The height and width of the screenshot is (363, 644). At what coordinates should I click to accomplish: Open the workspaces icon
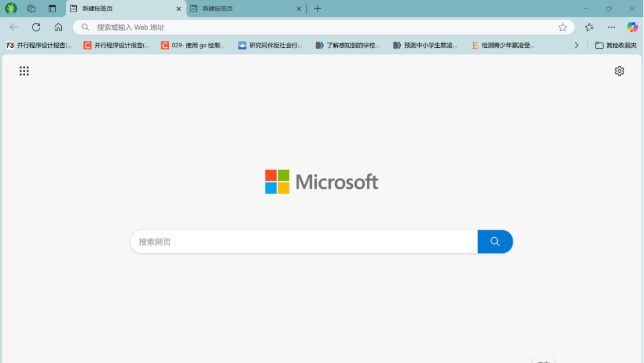[31, 8]
